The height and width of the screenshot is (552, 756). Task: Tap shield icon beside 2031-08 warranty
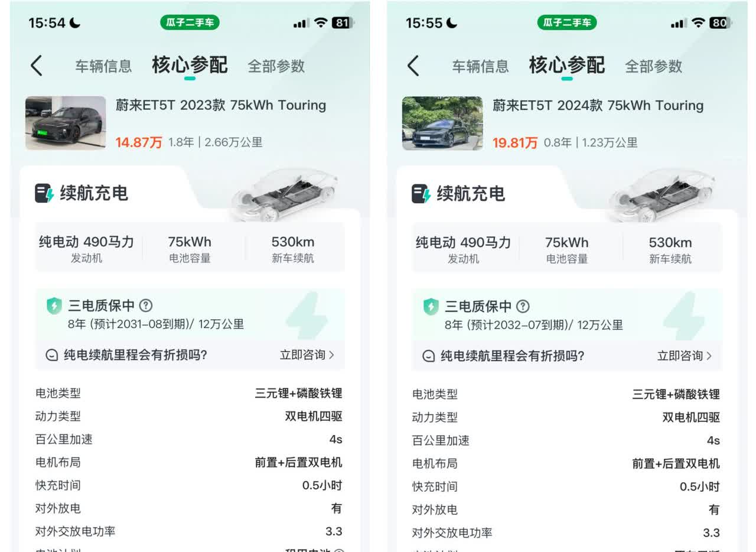(54, 306)
